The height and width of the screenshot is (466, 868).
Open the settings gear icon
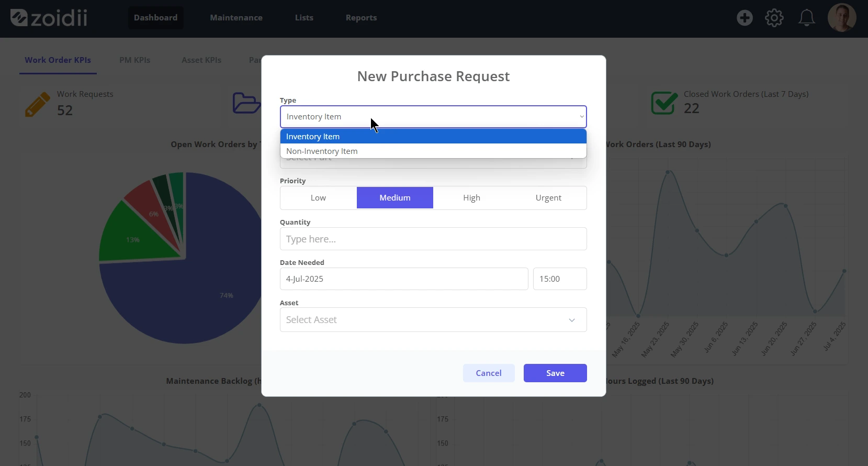774,18
